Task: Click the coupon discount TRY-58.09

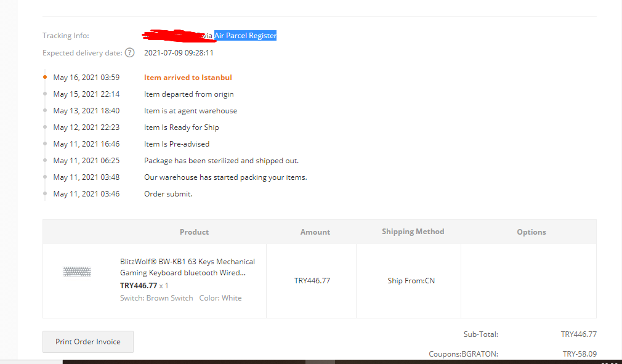Action: [x=580, y=354]
